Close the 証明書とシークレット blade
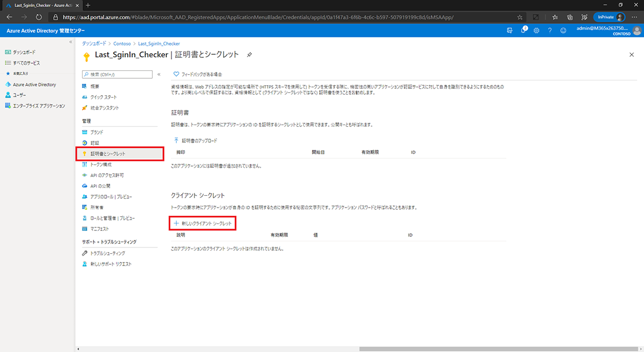The image size is (644, 352). coord(632,54)
